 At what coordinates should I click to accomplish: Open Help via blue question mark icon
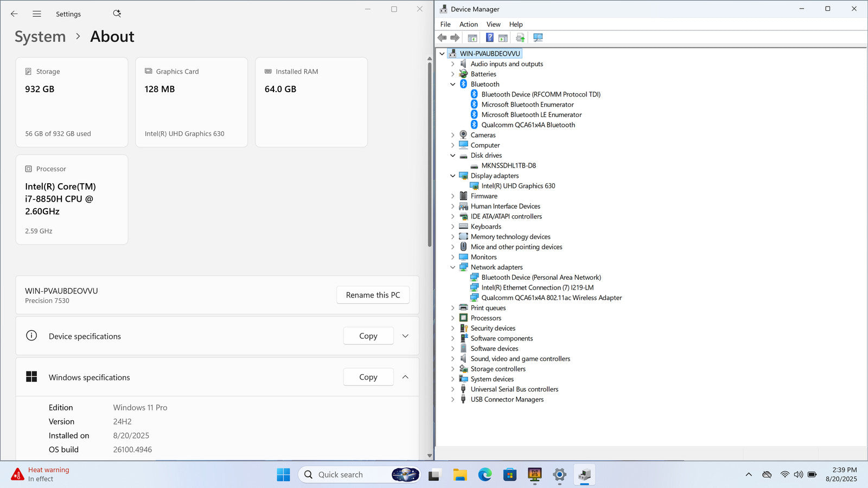(x=489, y=37)
